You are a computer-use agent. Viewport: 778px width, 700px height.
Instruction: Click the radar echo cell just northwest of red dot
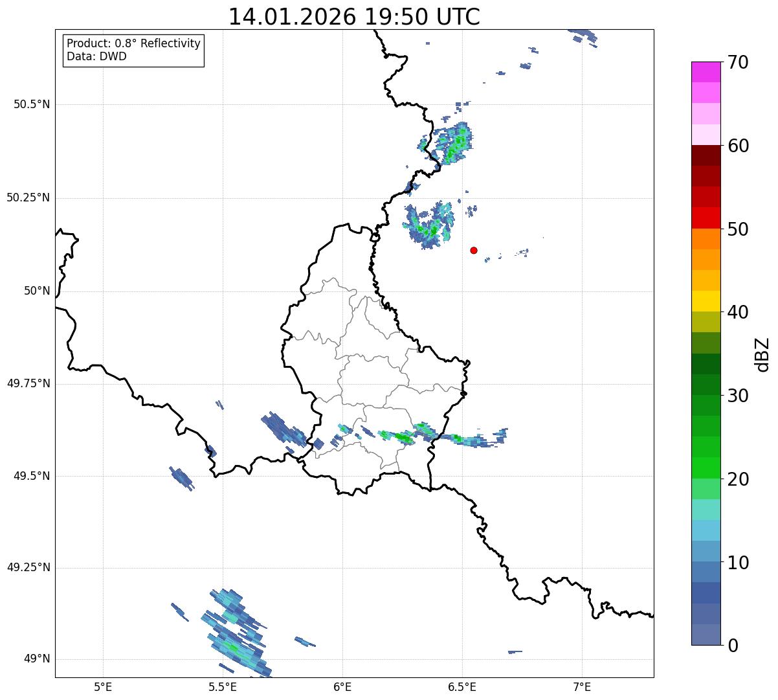[428, 225]
